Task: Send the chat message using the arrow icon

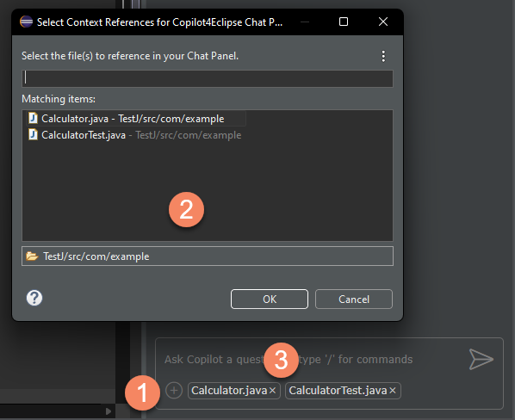Action: (x=481, y=359)
